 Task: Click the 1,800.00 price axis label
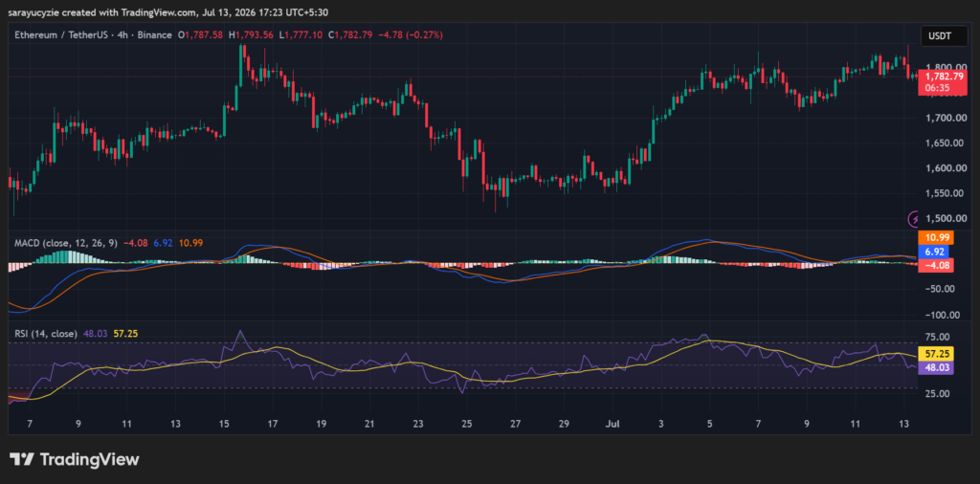click(x=946, y=67)
